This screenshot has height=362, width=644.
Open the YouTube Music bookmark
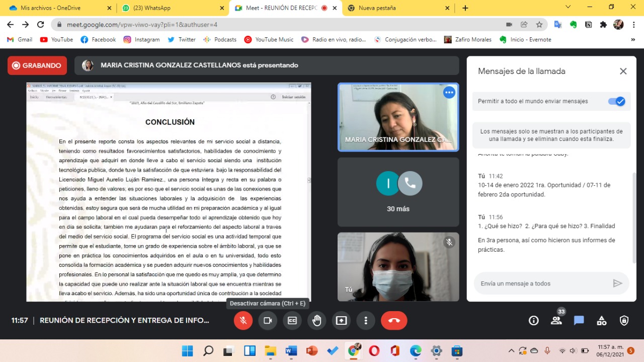click(269, 39)
